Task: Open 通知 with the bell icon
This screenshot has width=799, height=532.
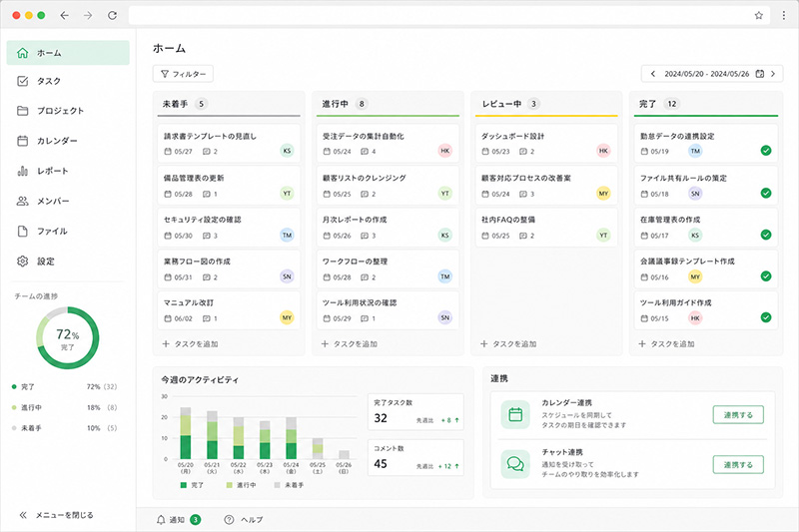Action: 161,520
